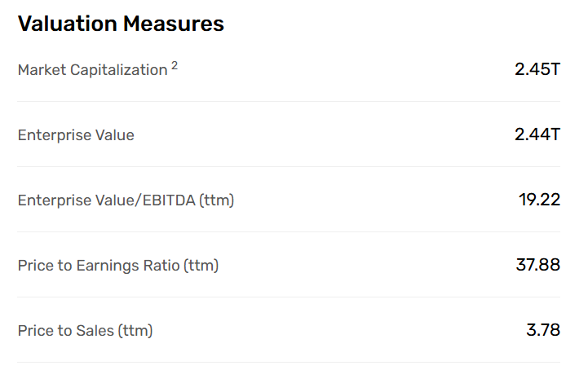Click the divider line under Enterprise Value row
The image size is (588, 370).
coord(289,166)
